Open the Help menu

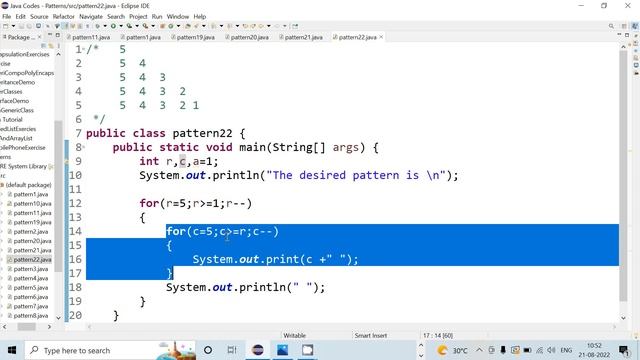tap(200, 16)
